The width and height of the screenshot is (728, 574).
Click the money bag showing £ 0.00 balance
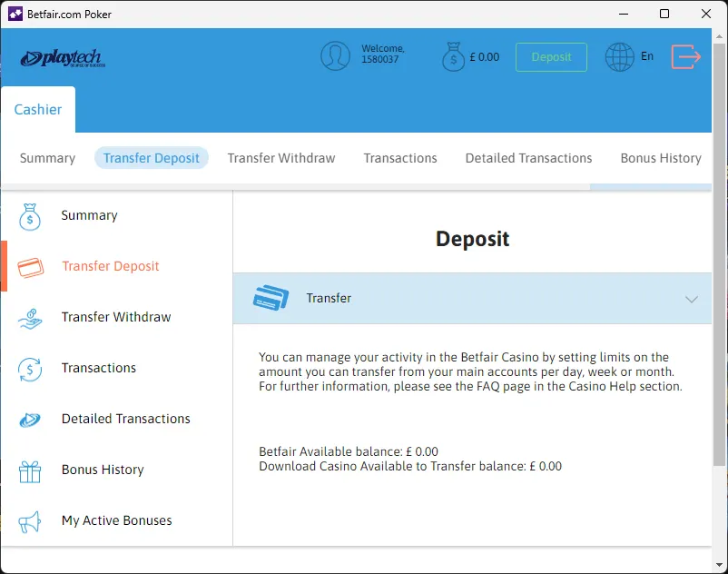453,55
